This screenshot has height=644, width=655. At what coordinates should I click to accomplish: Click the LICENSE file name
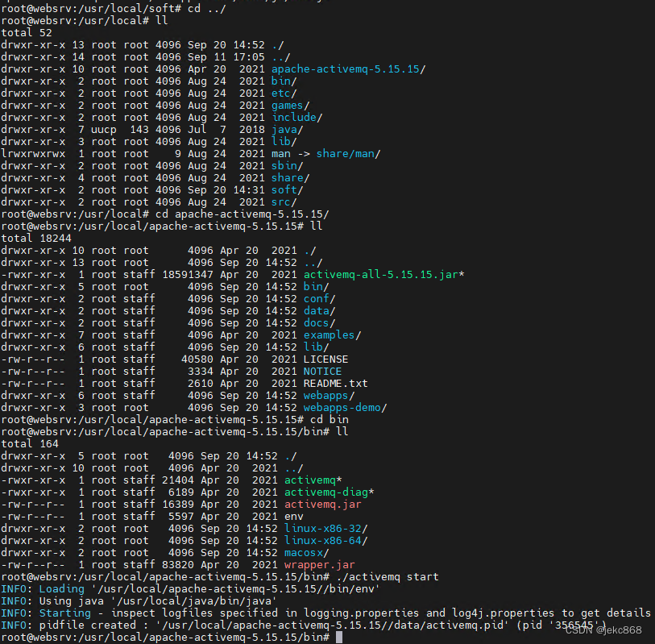pyautogui.click(x=325, y=359)
